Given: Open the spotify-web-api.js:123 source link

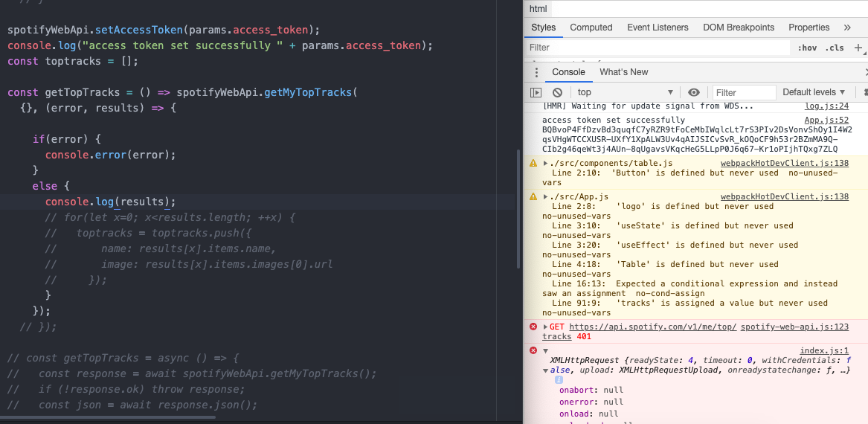Looking at the screenshot, I should click(794, 327).
